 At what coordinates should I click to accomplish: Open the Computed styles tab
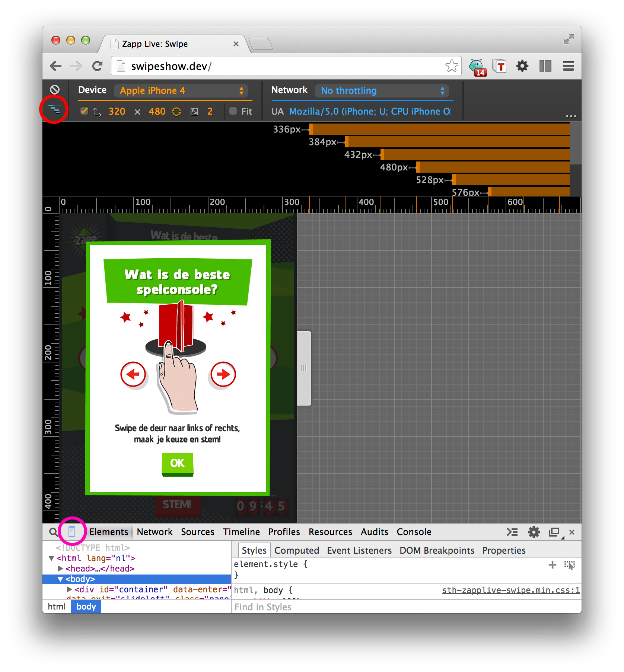[x=297, y=550]
